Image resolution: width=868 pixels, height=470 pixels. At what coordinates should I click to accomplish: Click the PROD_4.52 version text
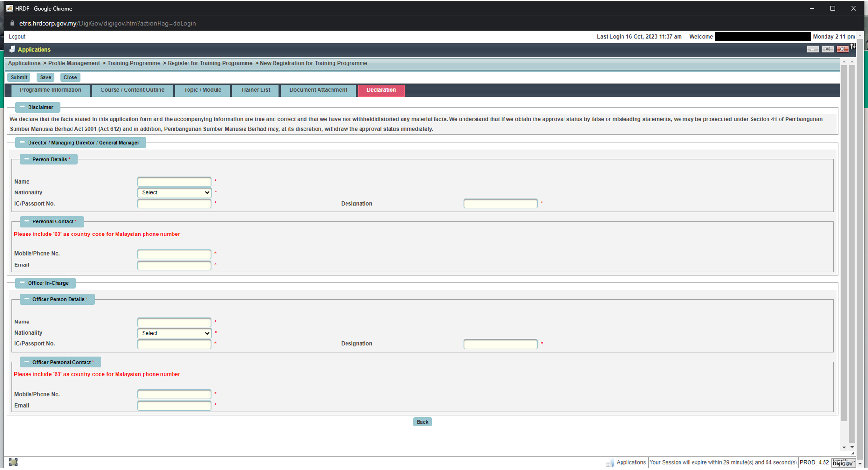point(814,463)
